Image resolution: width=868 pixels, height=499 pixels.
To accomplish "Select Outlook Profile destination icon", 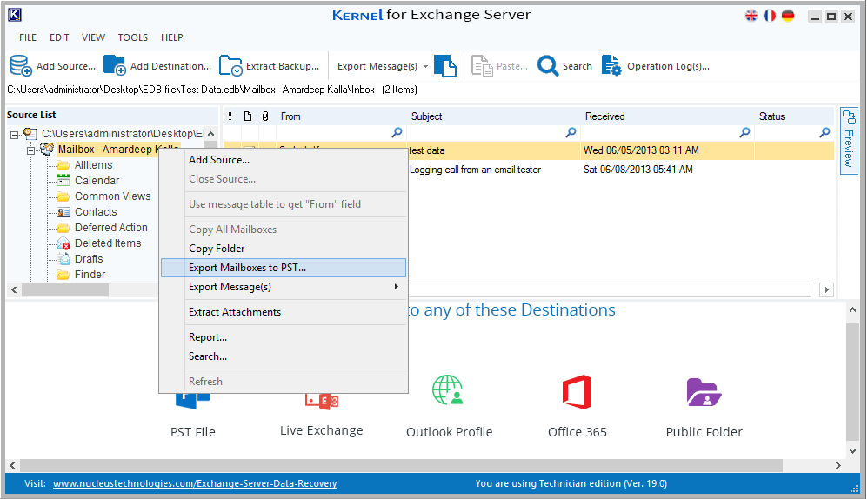I will tap(448, 390).
